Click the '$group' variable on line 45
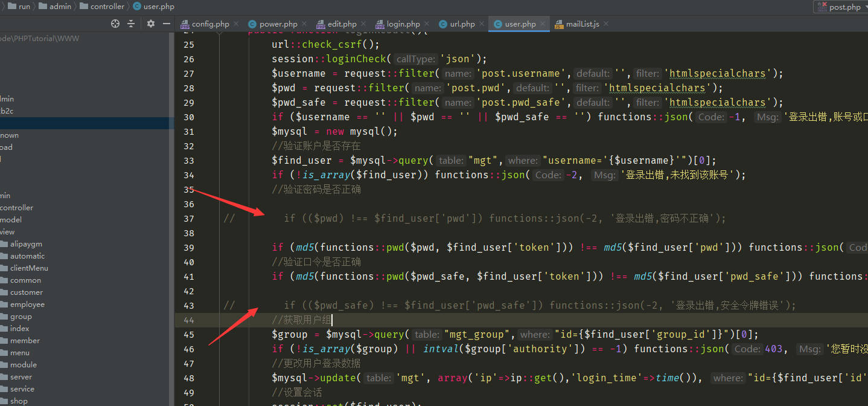868x406 pixels. [290, 335]
